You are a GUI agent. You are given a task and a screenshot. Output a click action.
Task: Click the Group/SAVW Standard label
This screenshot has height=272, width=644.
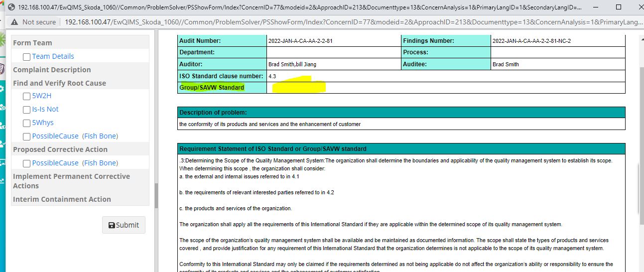[x=212, y=88]
